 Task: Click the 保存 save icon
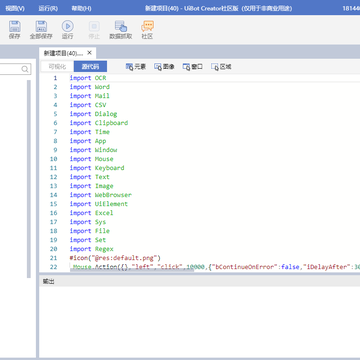(15, 26)
